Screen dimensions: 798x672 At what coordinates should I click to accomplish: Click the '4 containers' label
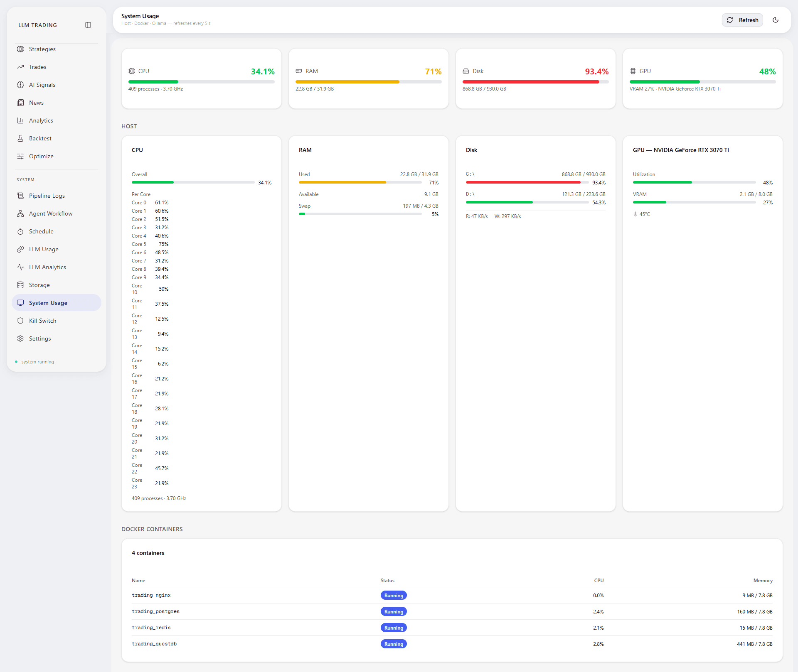pyautogui.click(x=148, y=553)
